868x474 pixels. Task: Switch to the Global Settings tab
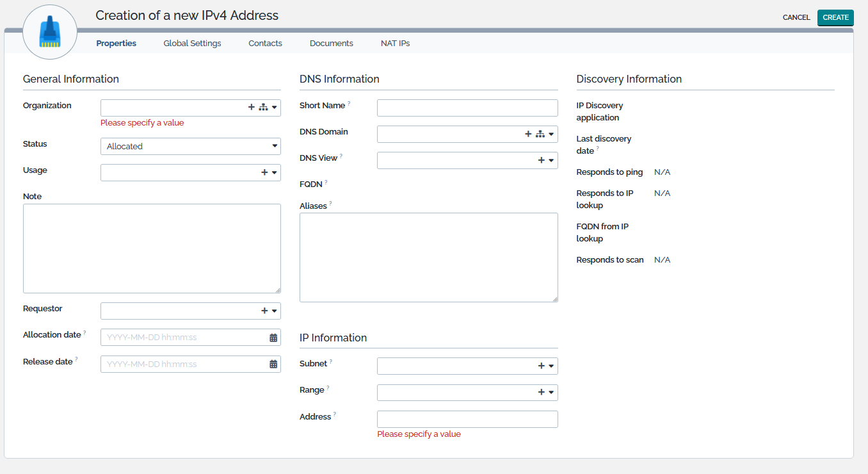pos(192,44)
